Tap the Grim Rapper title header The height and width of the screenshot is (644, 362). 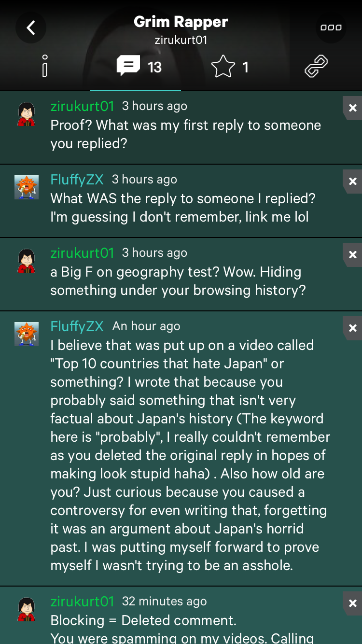tap(181, 22)
